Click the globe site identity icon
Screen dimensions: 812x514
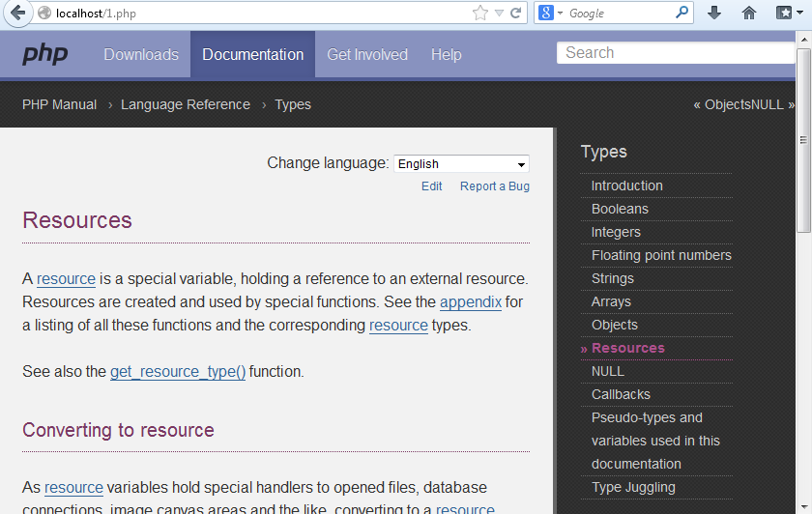point(43,14)
